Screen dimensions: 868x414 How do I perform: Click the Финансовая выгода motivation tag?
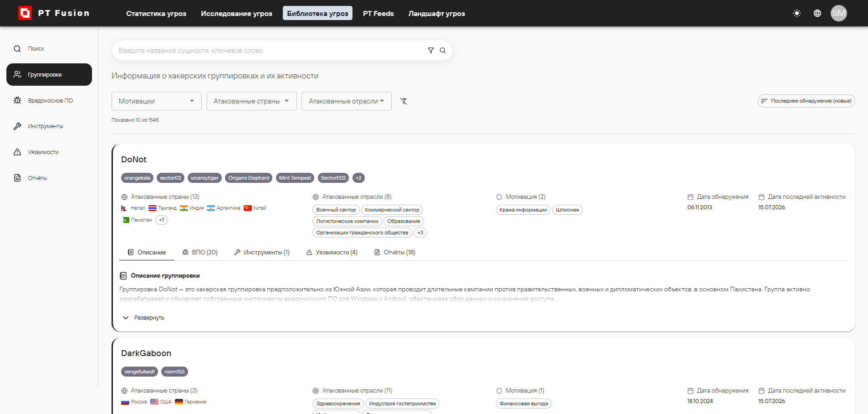click(524, 404)
